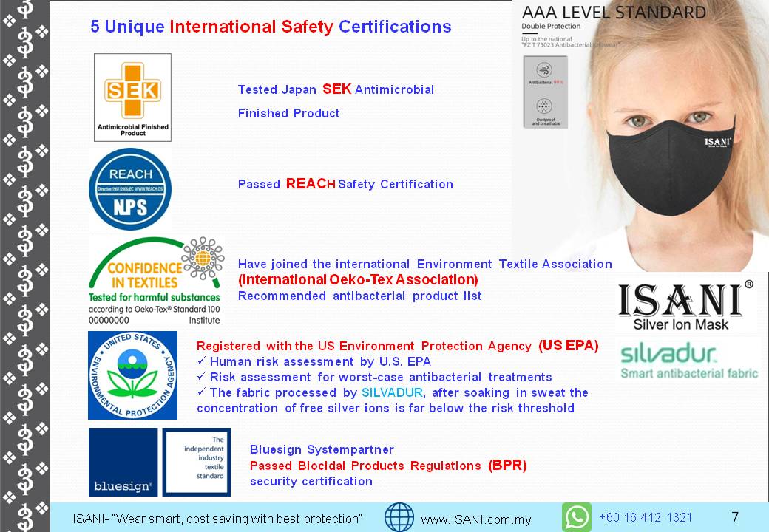The image size is (769, 532).
Task: Click the US Environmental Protection Agency seal
Action: point(132,375)
